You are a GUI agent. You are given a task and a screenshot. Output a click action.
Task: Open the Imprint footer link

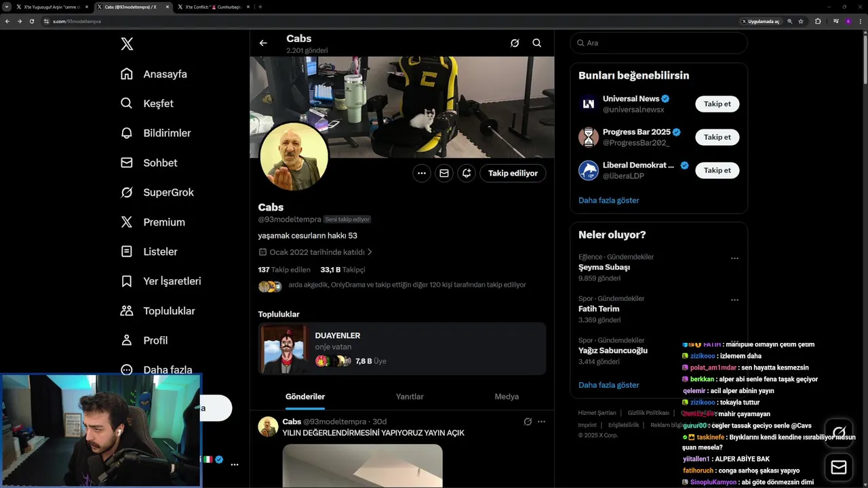pyautogui.click(x=587, y=425)
